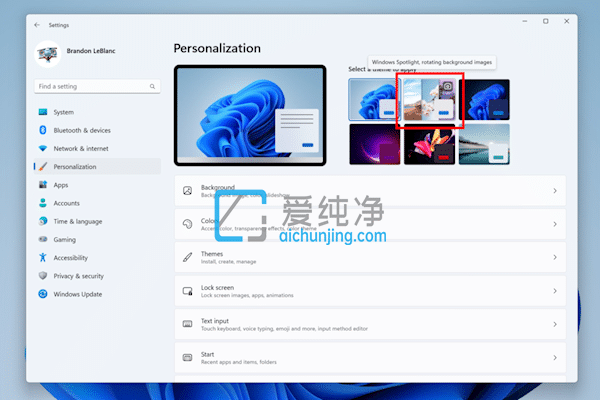Open Windows Update page

[97, 294]
